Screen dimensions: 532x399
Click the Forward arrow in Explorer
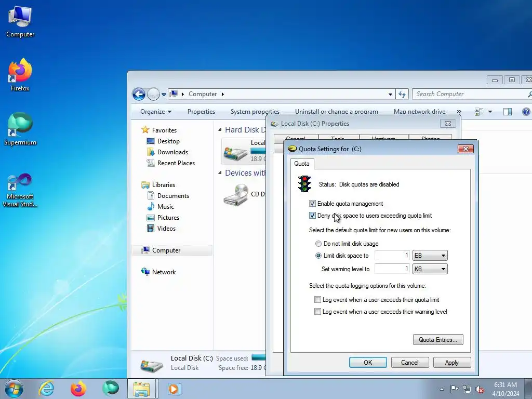click(153, 94)
